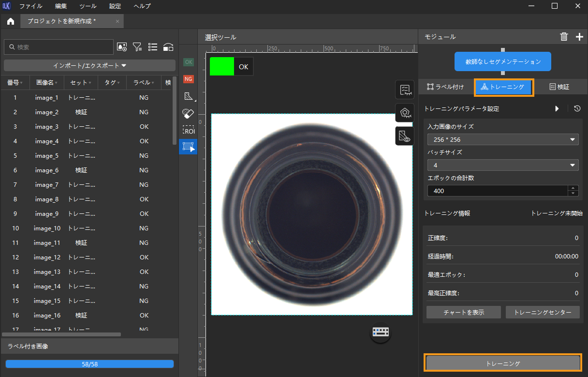Open the image filter icon

[137, 47]
